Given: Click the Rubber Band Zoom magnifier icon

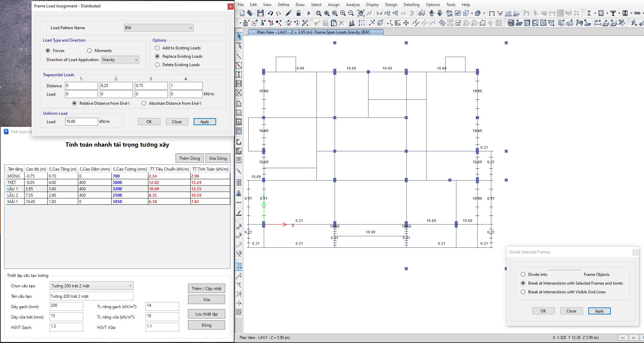Looking at the screenshot, I should pyautogui.click(x=319, y=13).
